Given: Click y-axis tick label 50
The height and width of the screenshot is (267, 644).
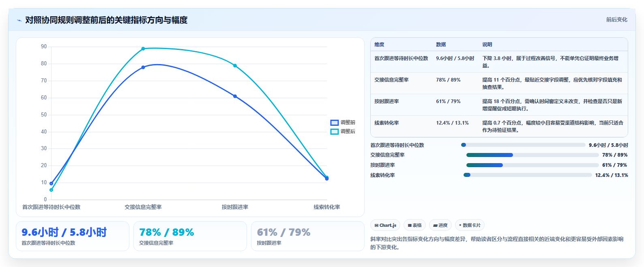Looking at the screenshot, I should click(x=44, y=115).
